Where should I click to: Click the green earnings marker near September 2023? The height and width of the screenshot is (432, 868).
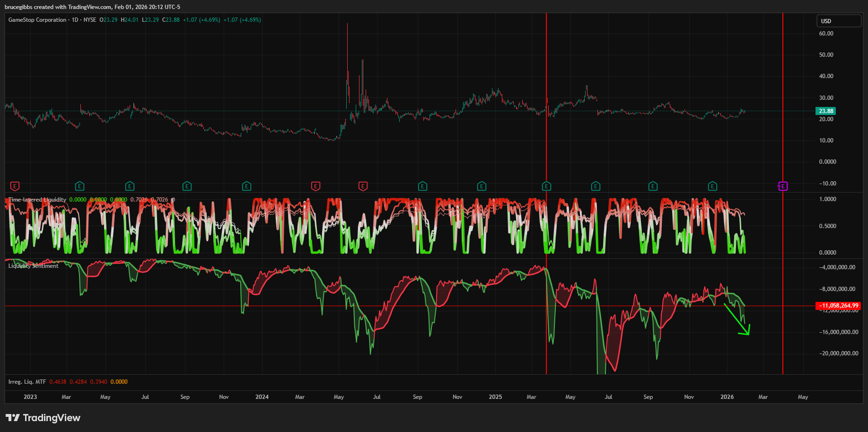(187, 186)
